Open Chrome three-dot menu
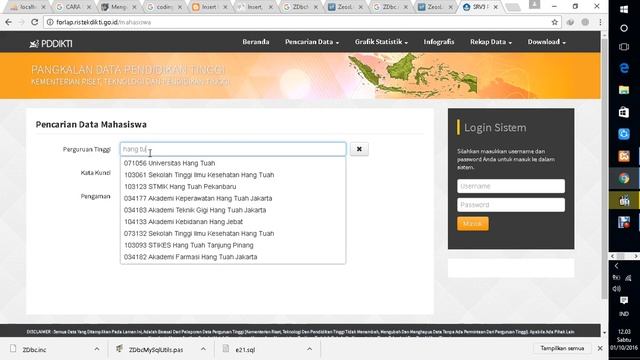 click(x=600, y=22)
